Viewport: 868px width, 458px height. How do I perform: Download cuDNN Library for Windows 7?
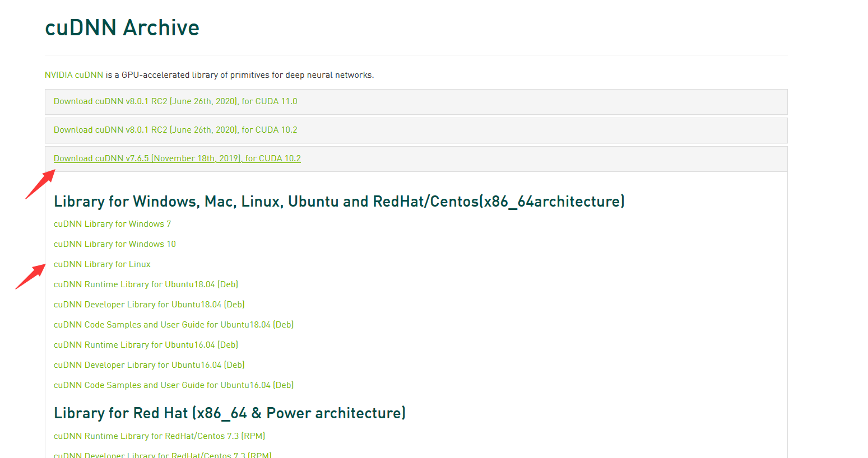click(x=112, y=224)
